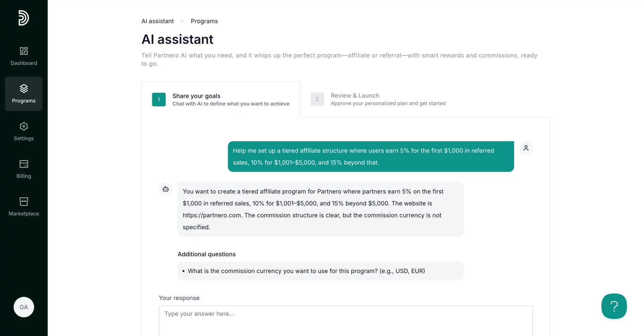Click the breadcrumb chevron separator

pos(182,21)
